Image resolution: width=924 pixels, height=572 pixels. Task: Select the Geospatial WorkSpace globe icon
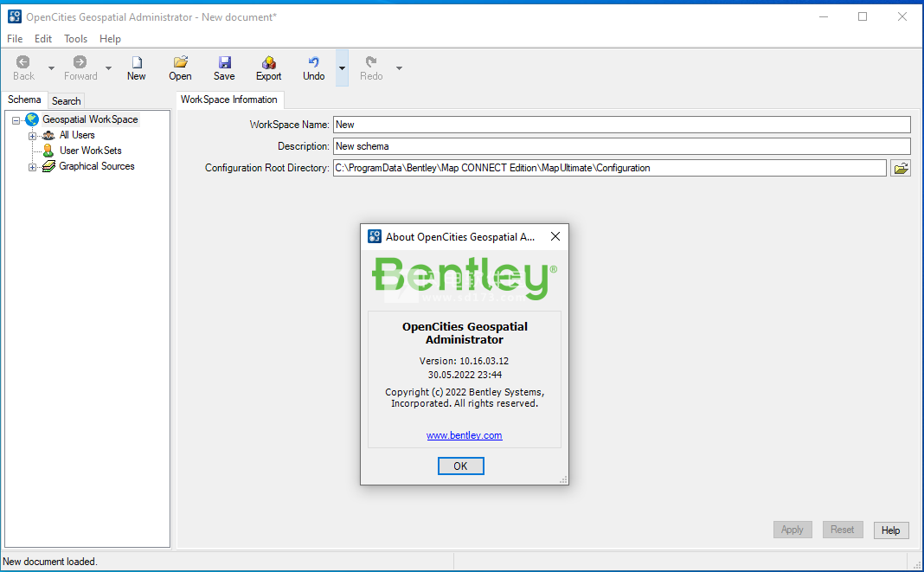point(32,119)
